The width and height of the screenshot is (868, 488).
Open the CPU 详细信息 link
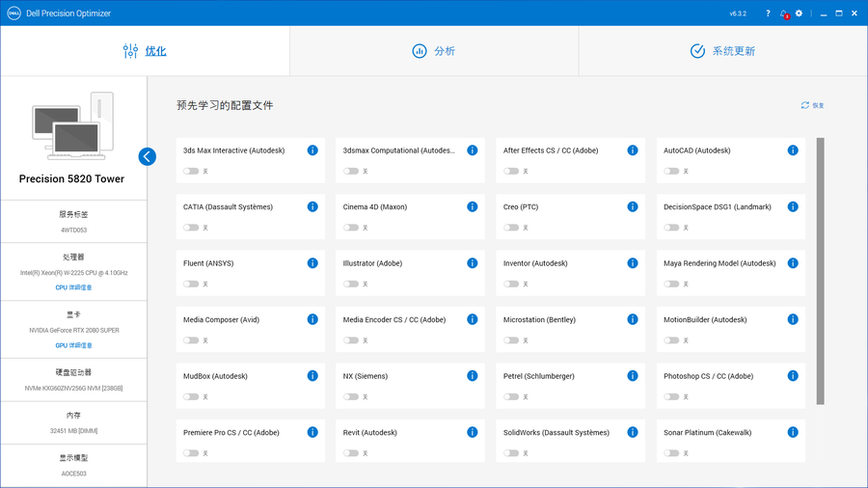click(x=73, y=287)
